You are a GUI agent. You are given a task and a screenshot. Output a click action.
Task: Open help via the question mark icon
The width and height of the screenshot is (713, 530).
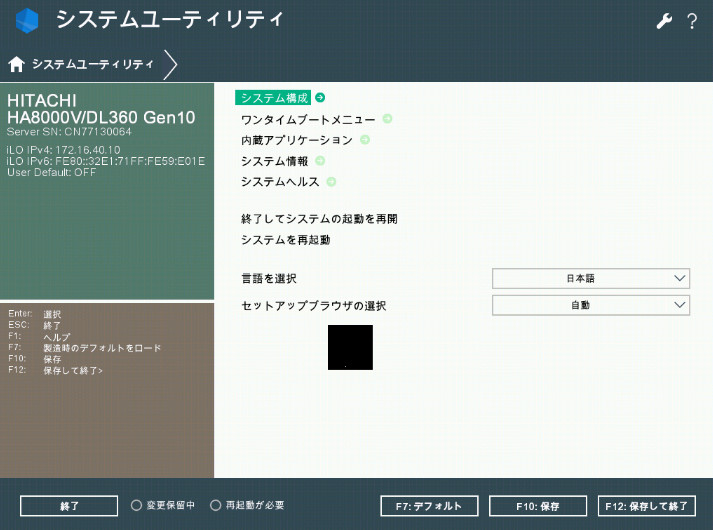click(692, 21)
